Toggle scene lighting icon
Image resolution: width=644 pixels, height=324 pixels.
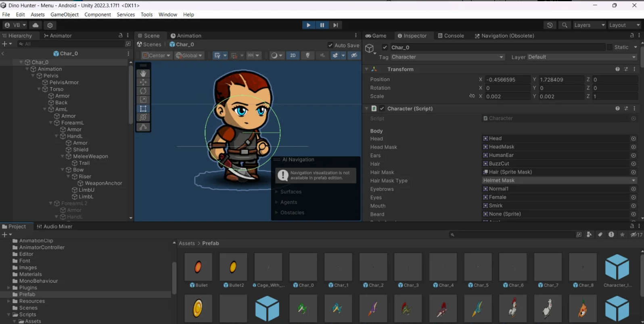308,55
